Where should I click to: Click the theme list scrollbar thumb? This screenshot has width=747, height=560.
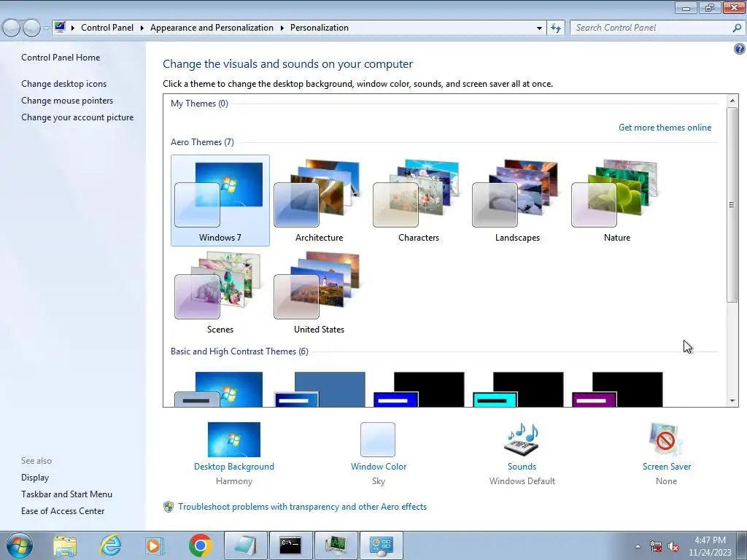[732, 205]
